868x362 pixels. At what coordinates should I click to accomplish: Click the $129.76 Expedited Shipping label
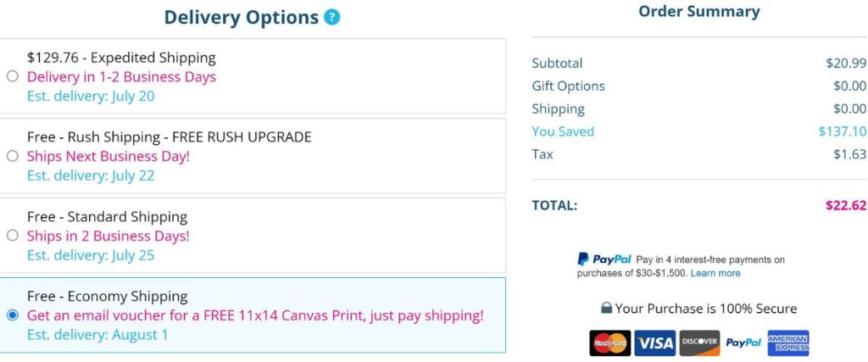pyautogui.click(x=121, y=58)
